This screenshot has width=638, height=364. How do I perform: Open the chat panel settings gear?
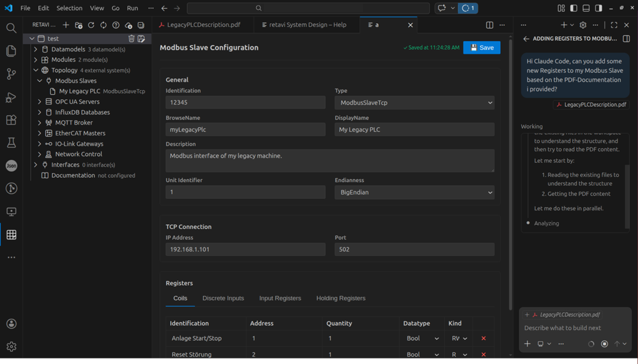pyautogui.click(x=583, y=25)
